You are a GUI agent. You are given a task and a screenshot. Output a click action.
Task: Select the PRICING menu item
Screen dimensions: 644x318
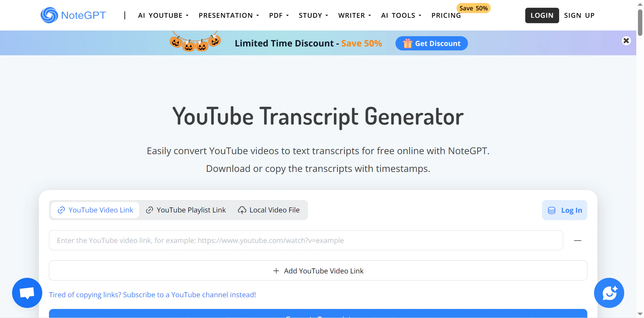(x=446, y=15)
